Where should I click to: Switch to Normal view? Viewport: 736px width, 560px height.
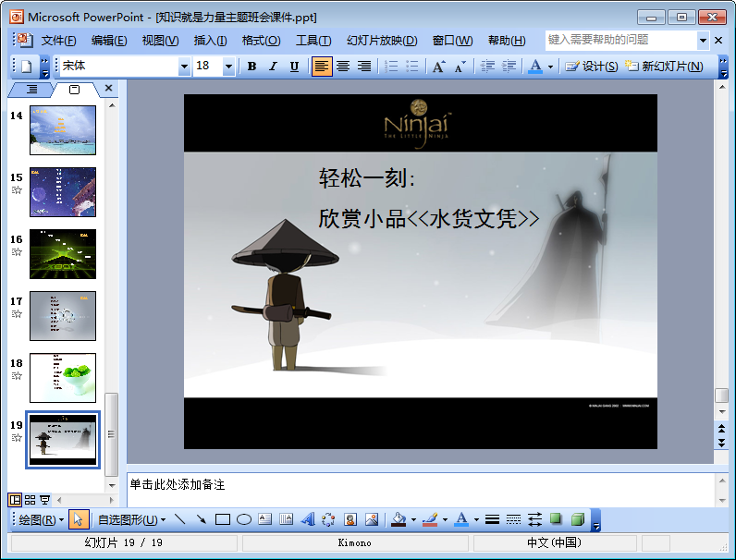click(x=15, y=500)
